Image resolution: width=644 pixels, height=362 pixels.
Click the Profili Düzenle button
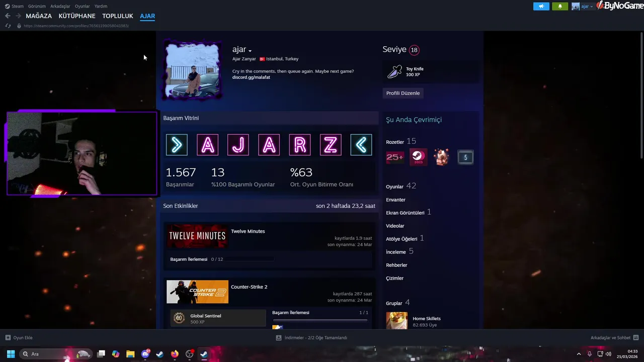point(403,93)
